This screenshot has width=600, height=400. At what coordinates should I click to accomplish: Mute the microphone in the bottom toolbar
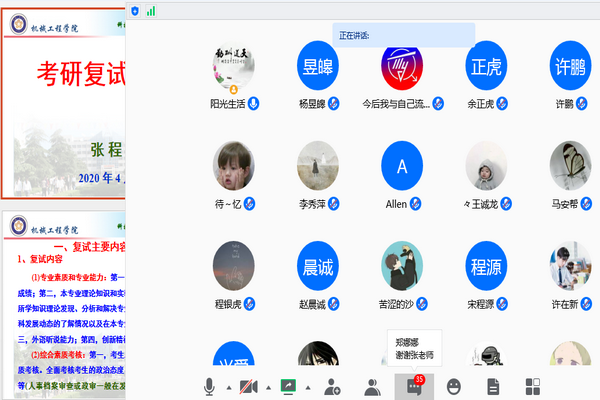click(210, 385)
